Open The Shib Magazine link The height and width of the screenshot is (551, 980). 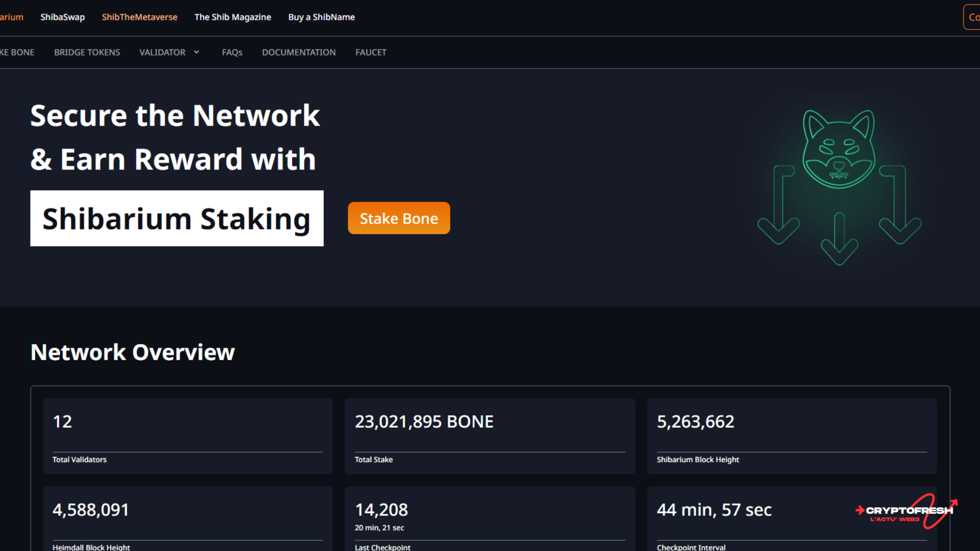click(233, 17)
